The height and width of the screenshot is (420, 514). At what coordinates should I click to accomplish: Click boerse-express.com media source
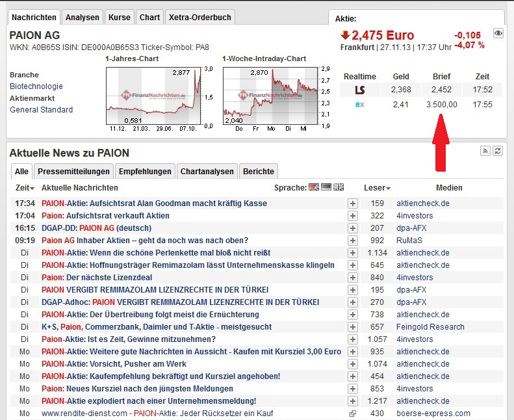coord(433,413)
